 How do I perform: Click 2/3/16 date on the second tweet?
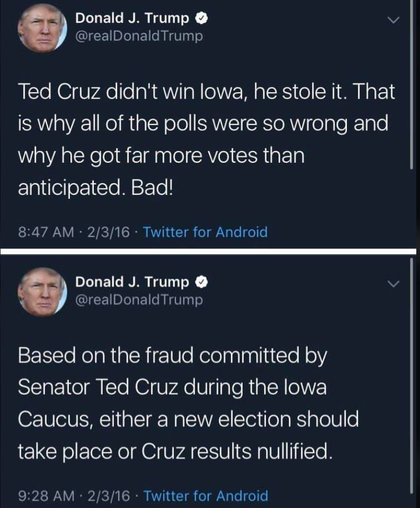point(108,496)
